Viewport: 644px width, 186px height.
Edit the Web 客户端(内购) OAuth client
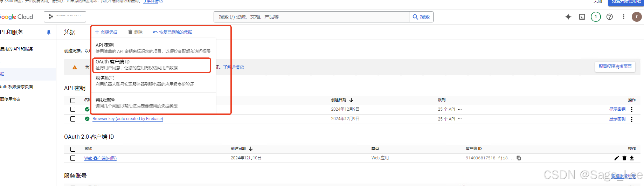pyautogui.click(x=617, y=158)
